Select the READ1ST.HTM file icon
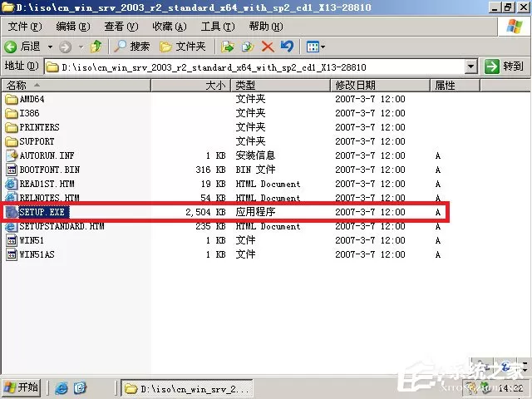 [x=11, y=184]
